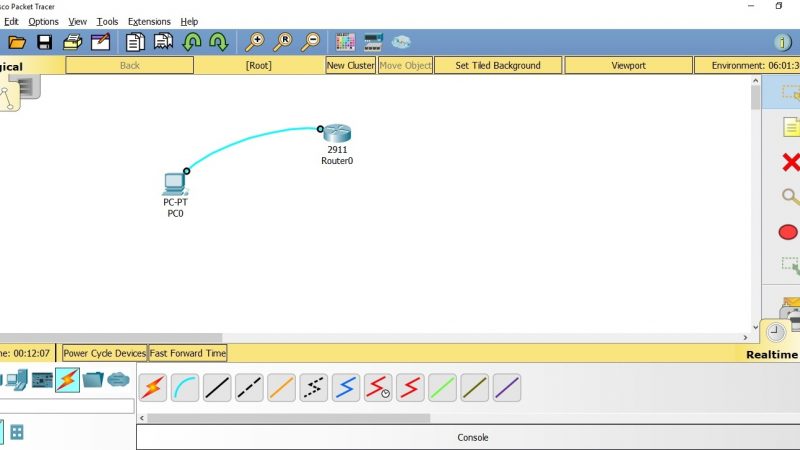Click the workspace scroll down arrow
Screen dimensions: 800x450
(x=756, y=327)
